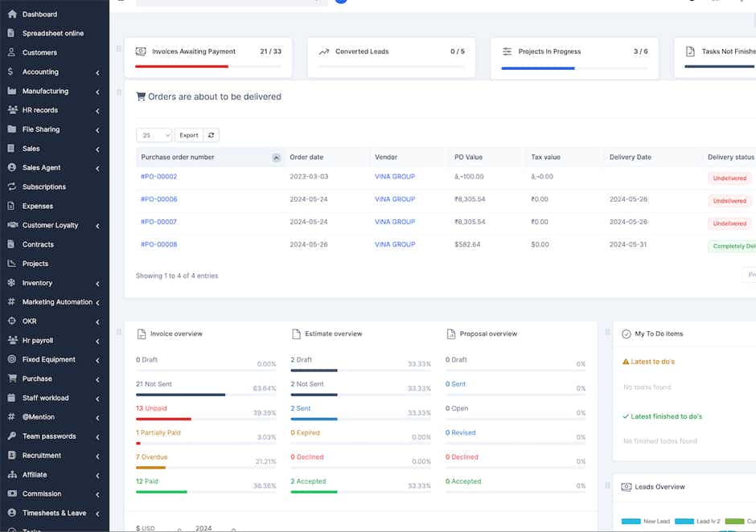Viewport: 756px width, 532px height.
Task: Open the entries-per-page dropdown showing 25
Action: pos(154,135)
